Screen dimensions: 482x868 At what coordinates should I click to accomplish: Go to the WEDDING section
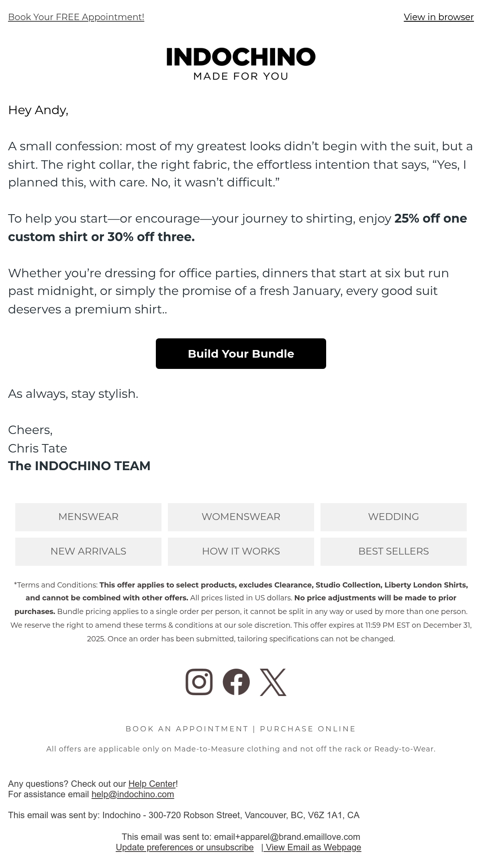[x=394, y=517]
